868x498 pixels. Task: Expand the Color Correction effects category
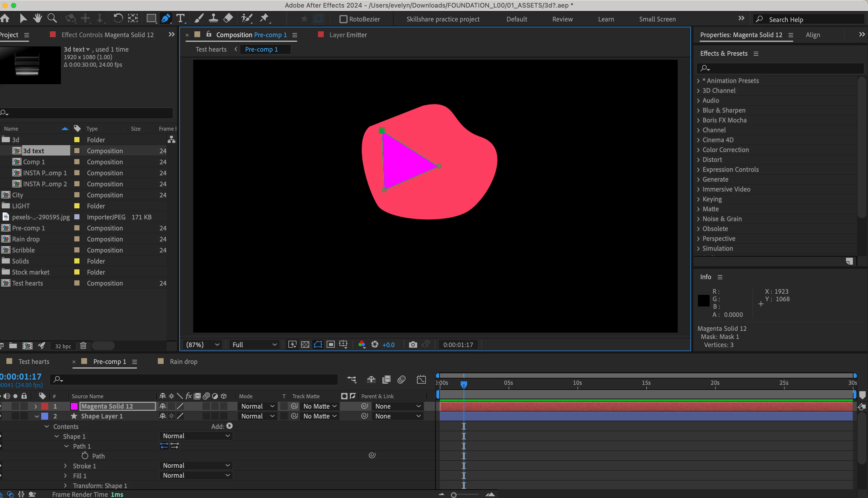(x=698, y=150)
